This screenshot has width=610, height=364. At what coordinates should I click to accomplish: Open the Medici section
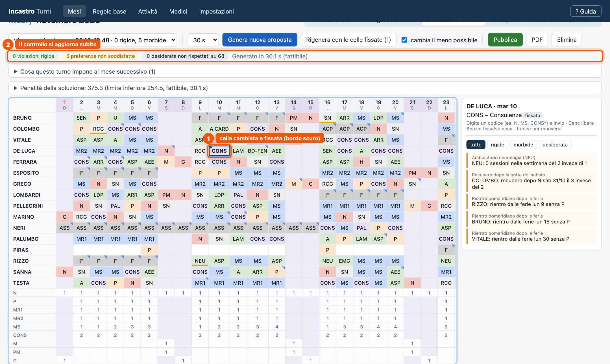tap(178, 11)
